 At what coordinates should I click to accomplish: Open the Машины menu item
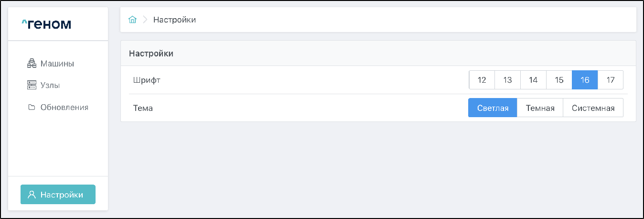[x=56, y=64]
